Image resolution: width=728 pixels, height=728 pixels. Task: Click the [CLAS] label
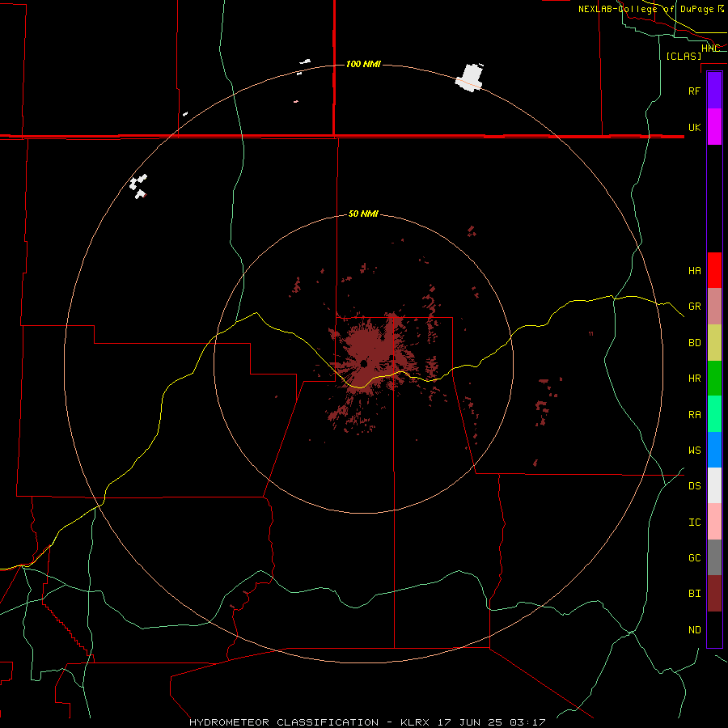pos(684,56)
